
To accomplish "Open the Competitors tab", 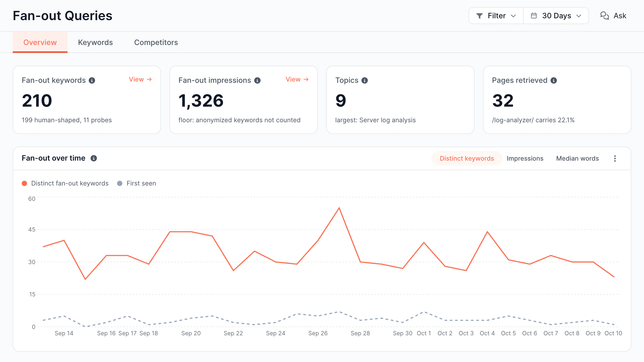I will [x=156, y=42].
